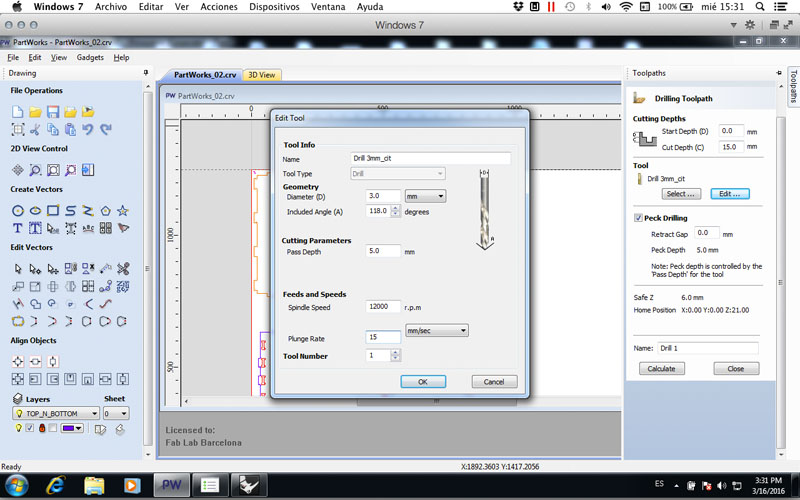
Task: Open the vertical Toolpaths side tab
Action: click(793, 86)
